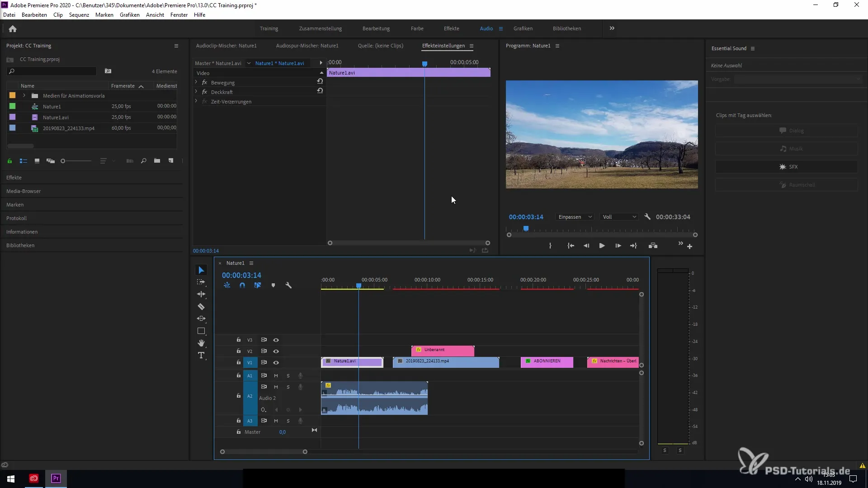The image size is (868, 488).
Task: Toggle V1 track output eye
Action: 276,362
